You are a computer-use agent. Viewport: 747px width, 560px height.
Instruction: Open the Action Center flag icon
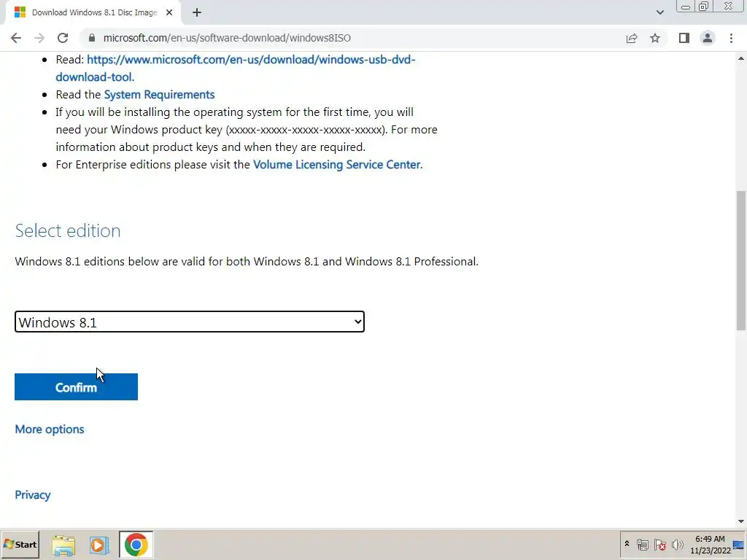pos(659,544)
